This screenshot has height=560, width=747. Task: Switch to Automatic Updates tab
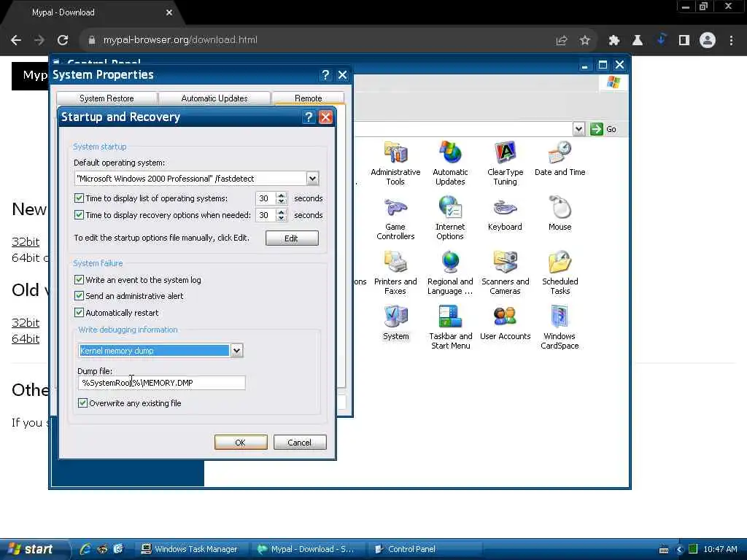(214, 98)
